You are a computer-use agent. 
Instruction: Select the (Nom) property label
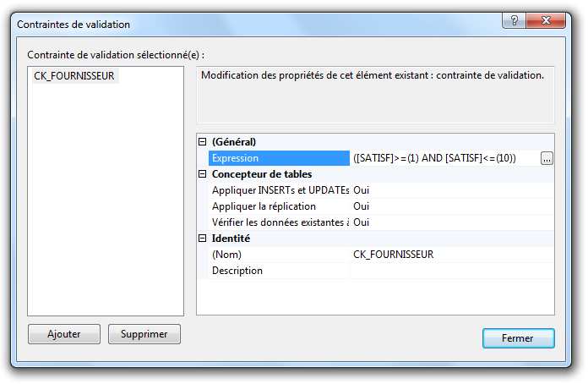tap(280, 255)
